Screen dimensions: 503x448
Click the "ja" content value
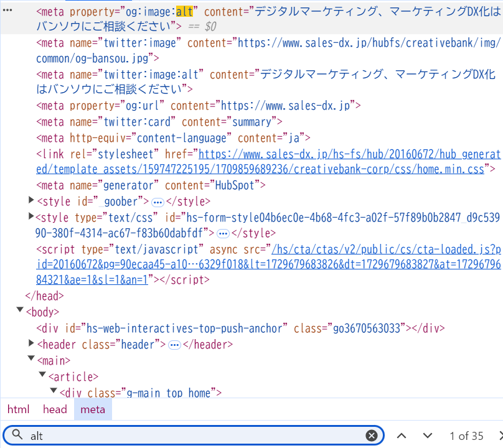pyautogui.click(x=294, y=138)
